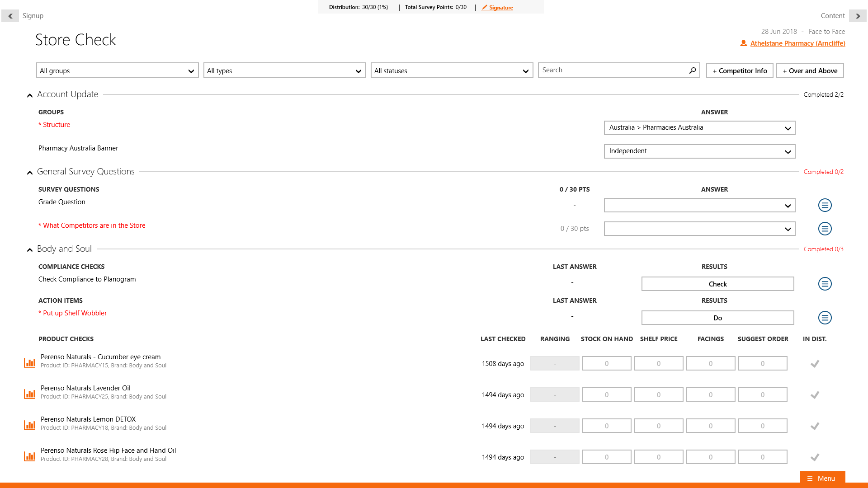Click Stock on Hand field for Lemon DETOX
Screen dimensions: 868x488
606,426
